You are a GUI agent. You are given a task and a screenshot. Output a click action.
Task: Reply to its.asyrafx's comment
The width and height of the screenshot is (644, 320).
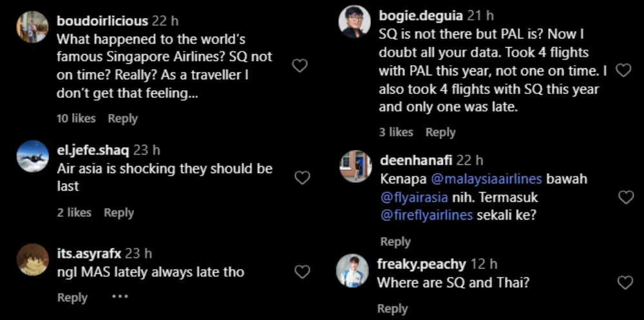click(72, 297)
